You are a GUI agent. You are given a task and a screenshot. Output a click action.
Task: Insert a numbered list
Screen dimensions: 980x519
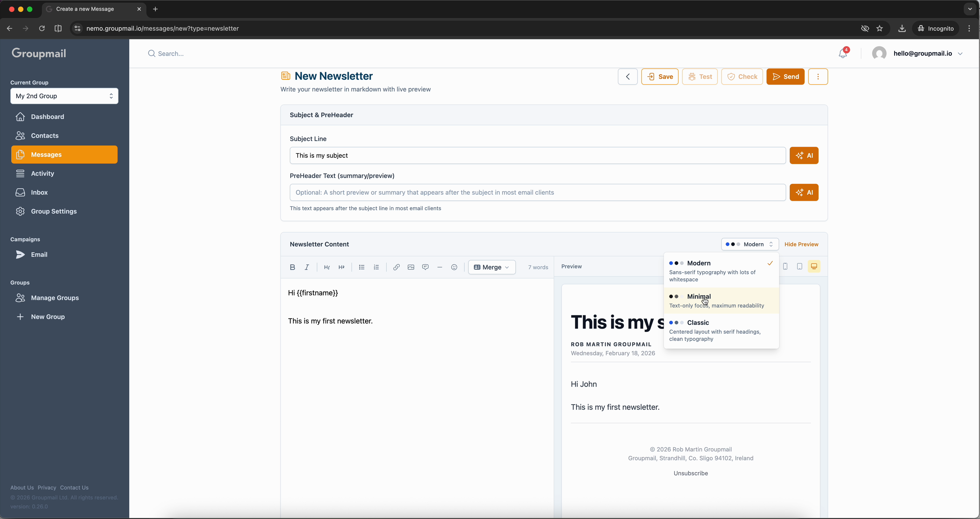(x=376, y=267)
